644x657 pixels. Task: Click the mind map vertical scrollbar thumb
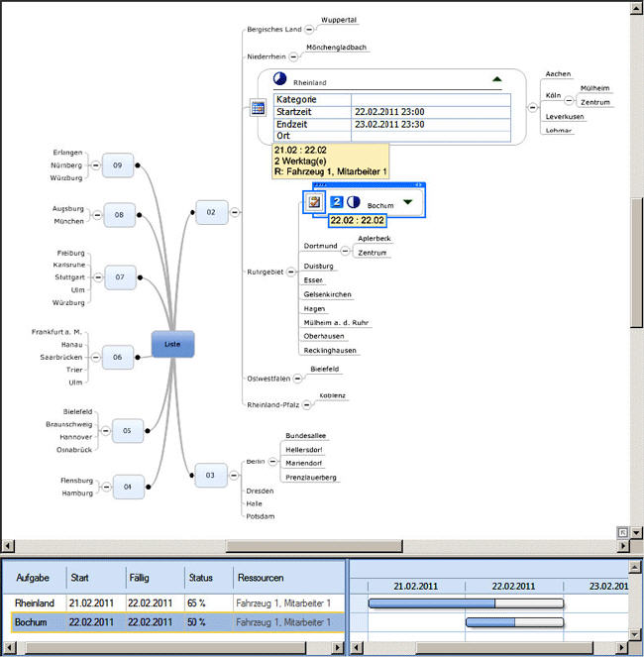coord(636,263)
